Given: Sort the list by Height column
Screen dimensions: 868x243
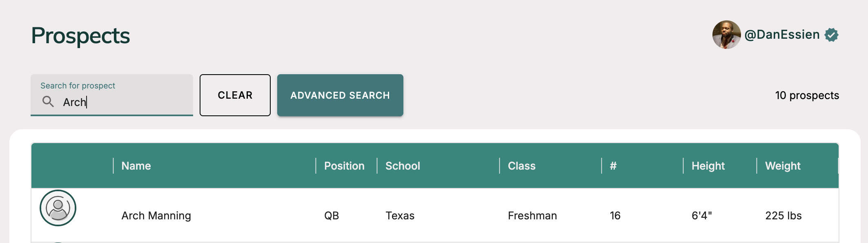Looking at the screenshot, I should [x=708, y=166].
